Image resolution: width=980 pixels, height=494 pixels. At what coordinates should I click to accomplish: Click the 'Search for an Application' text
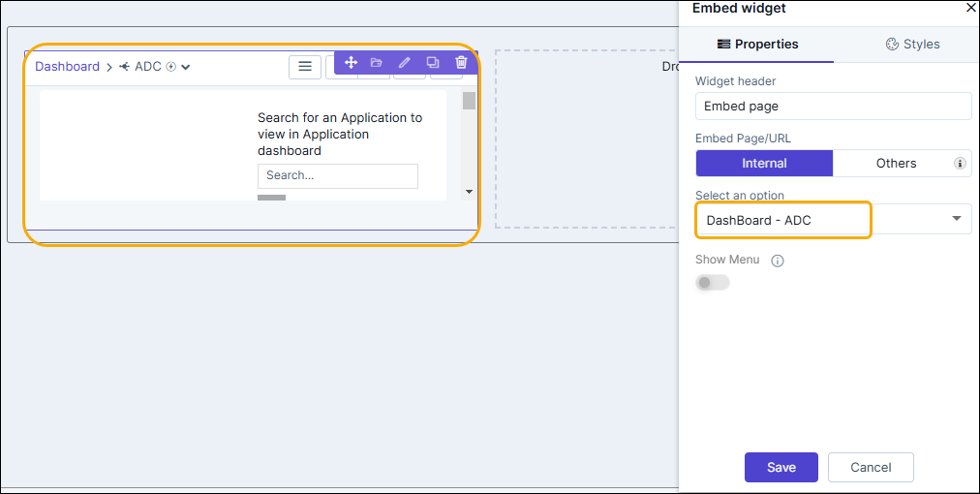pos(340,134)
